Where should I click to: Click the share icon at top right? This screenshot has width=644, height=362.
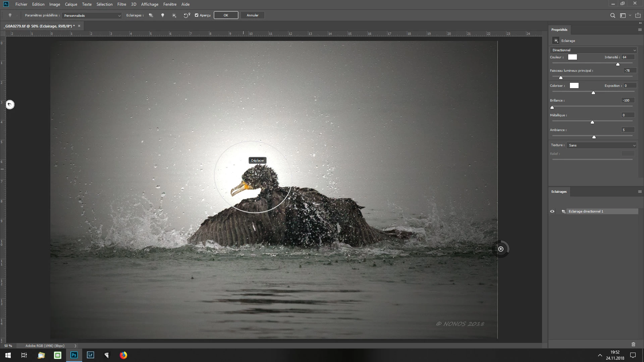point(638,15)
